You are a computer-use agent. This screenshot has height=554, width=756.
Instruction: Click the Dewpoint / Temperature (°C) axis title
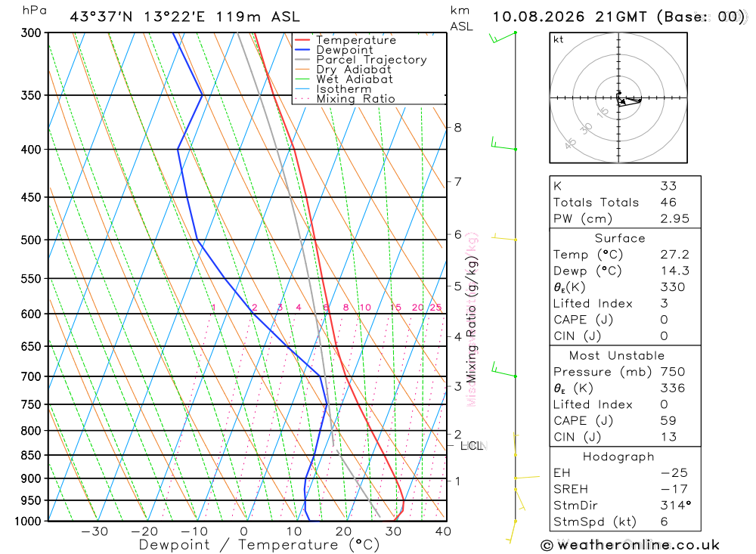pos(259,545)
